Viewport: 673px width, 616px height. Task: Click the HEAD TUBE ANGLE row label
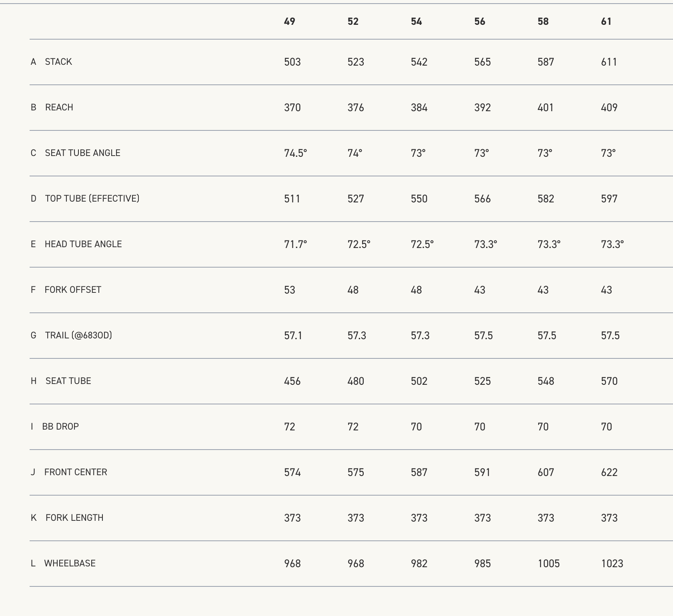[x=83, y=244]
